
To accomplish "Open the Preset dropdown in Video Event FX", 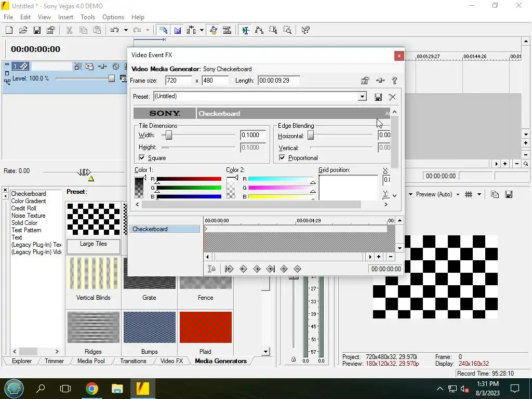I will coord(362,97).
